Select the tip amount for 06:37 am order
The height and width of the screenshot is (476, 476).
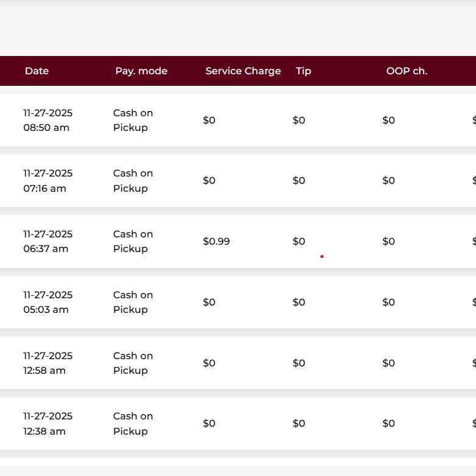click(x=299, y=242)
